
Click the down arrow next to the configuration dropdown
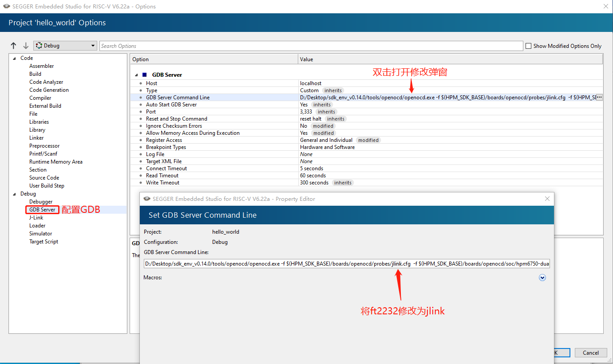pos(26,46)
